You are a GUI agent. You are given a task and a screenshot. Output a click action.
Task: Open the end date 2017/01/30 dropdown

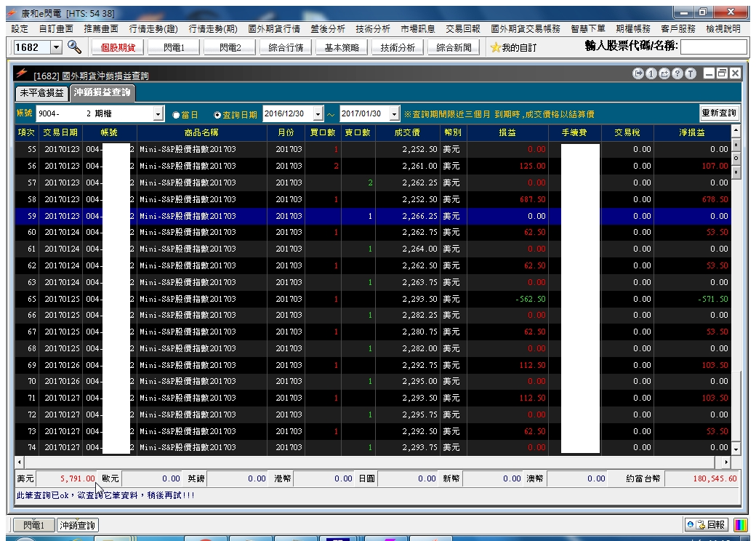(395, 113)
